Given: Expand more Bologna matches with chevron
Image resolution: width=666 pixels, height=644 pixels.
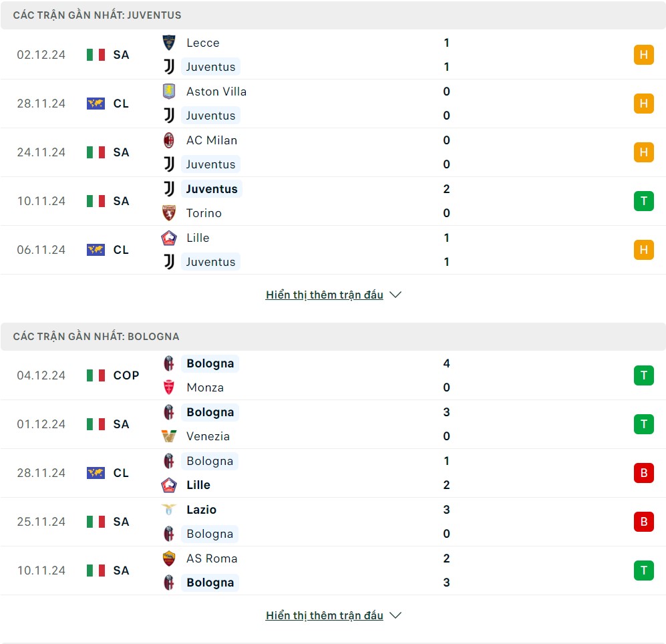Looking at the screenshot, I should 395,615.
